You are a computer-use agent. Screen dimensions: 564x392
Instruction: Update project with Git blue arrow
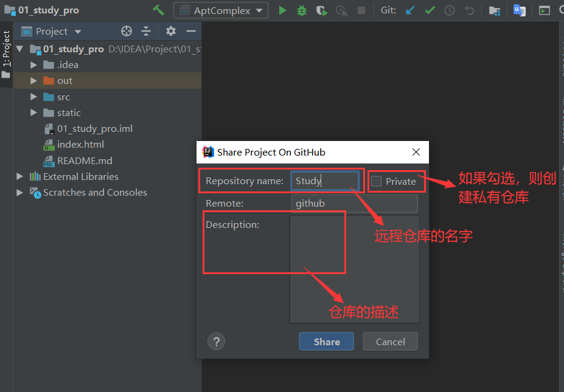tap(410, 10)
